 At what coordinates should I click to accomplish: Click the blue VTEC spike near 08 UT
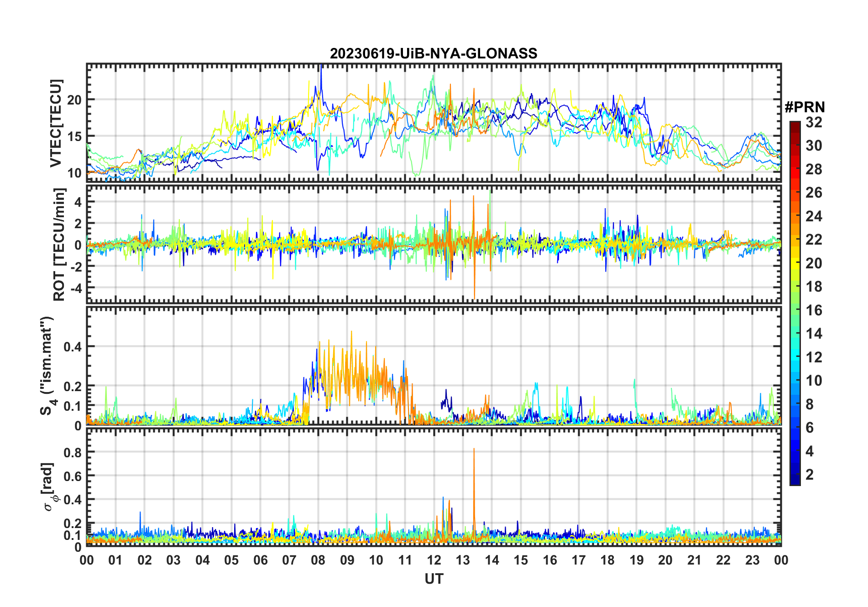coord(321,82)
